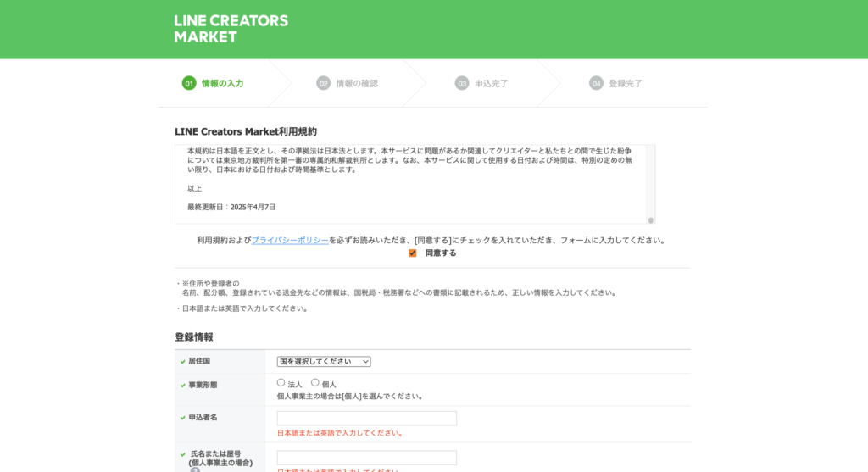
Task: Click the grey step 03 circle icon
Action: [x=462, y=83]
